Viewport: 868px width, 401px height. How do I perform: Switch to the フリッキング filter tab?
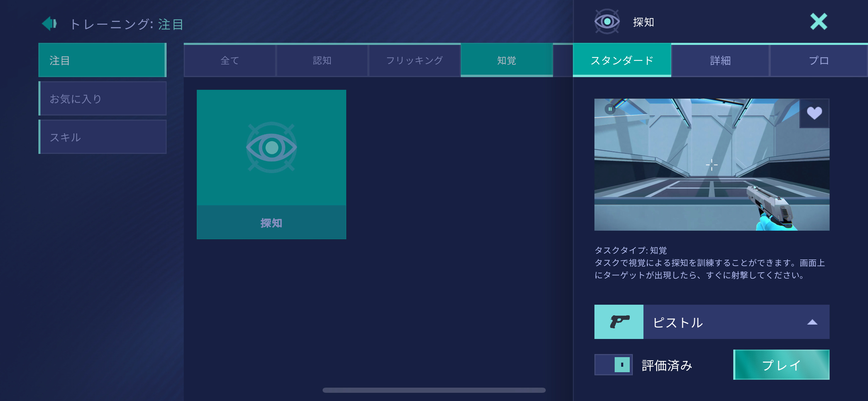(414, 61)
